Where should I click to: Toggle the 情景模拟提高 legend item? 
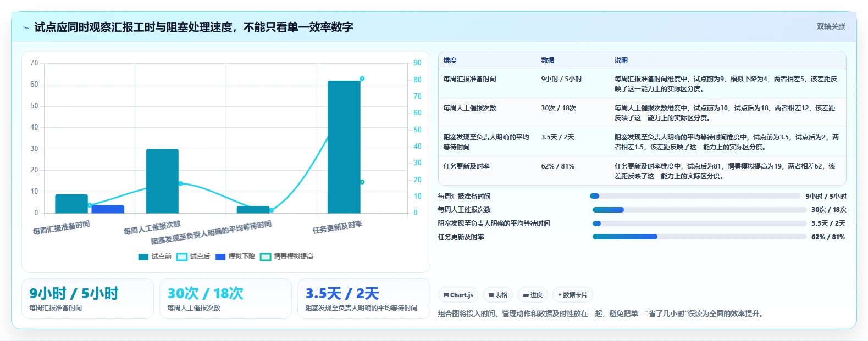pos(287,256)
